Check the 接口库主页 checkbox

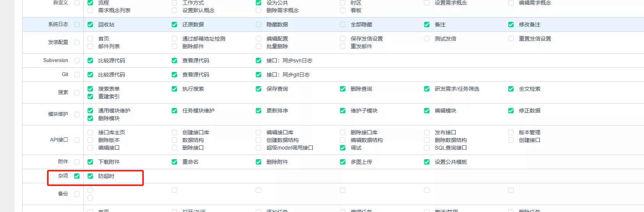(90, 132)
